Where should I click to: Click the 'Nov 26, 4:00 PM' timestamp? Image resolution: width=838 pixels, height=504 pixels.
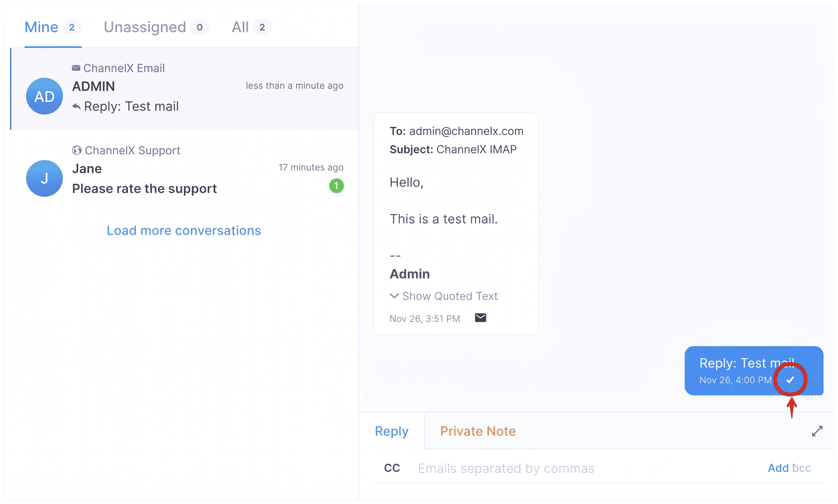pos(735,380)
